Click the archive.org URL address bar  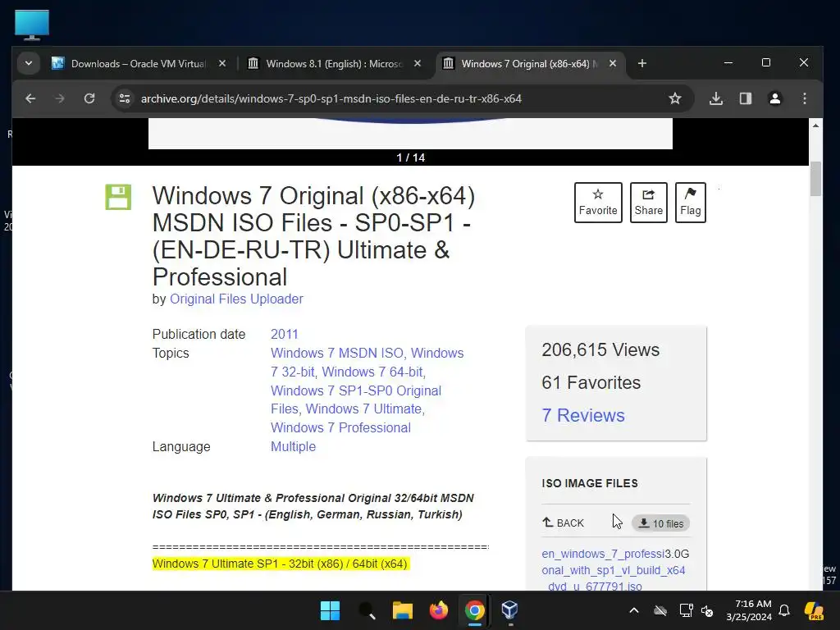pos(331,98)
